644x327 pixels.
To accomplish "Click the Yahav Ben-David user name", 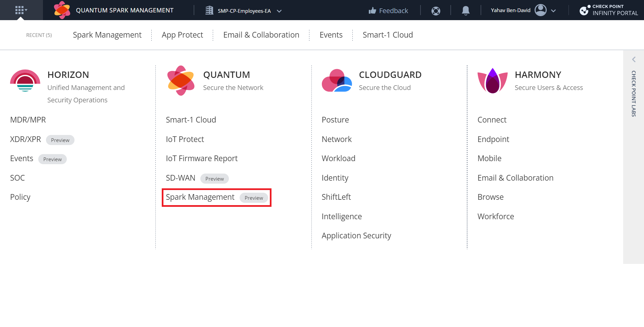I will tap(511, 10).
